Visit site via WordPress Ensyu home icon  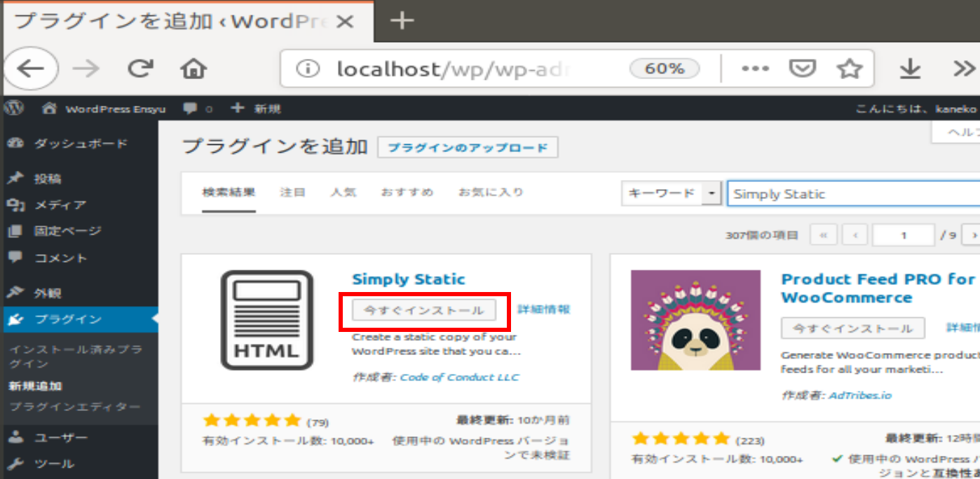48,109
